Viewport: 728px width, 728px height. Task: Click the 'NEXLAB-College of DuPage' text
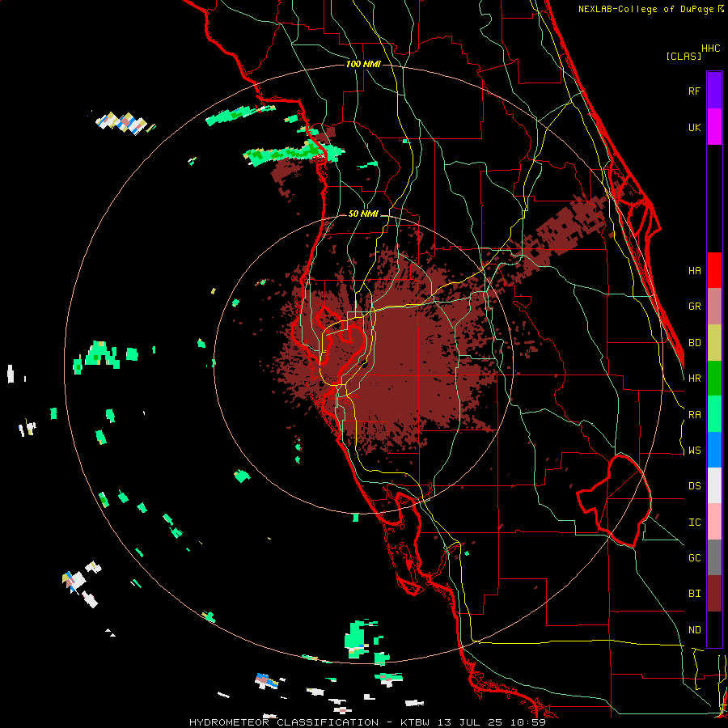click(646, 9)
